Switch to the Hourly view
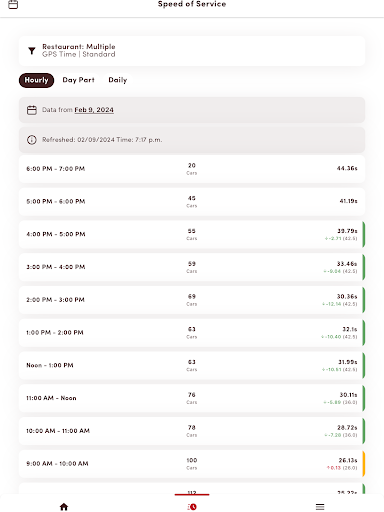384x512 pixels. (36, 80)
